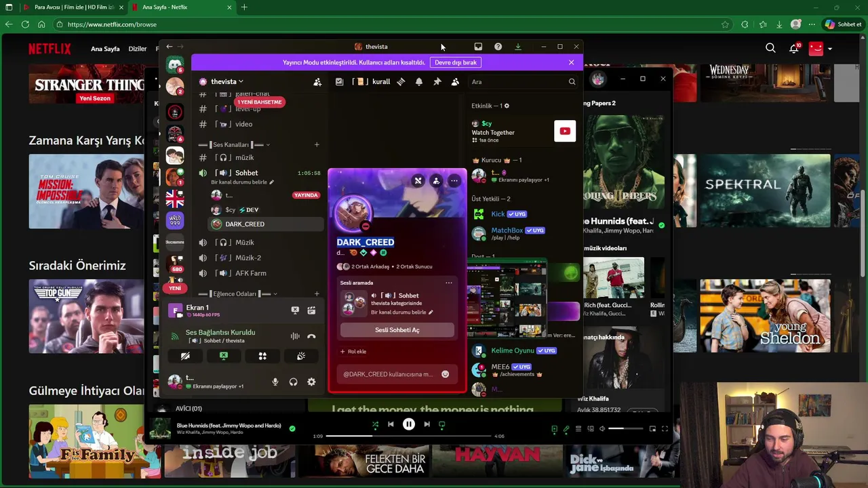This screenshot has height=488, width=868.
Task: Click Discord download apps arrow icon
Action: pyautogui.click(x=518, y=47)
